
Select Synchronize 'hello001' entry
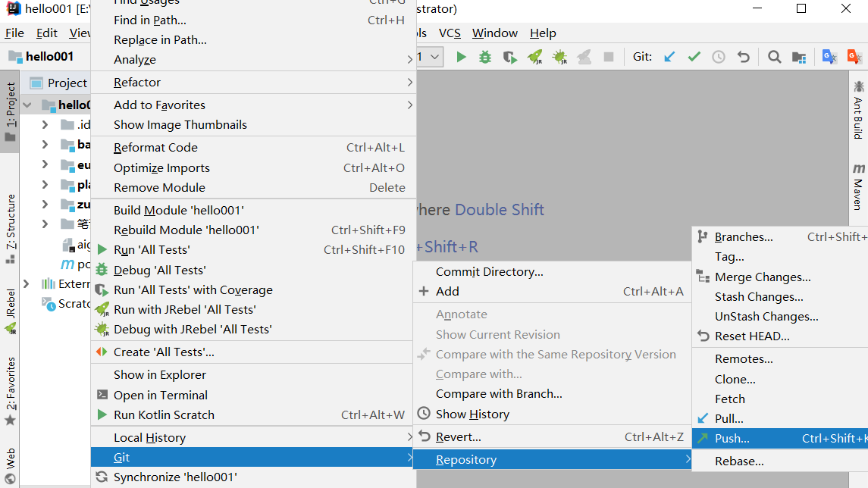(253, 477)
